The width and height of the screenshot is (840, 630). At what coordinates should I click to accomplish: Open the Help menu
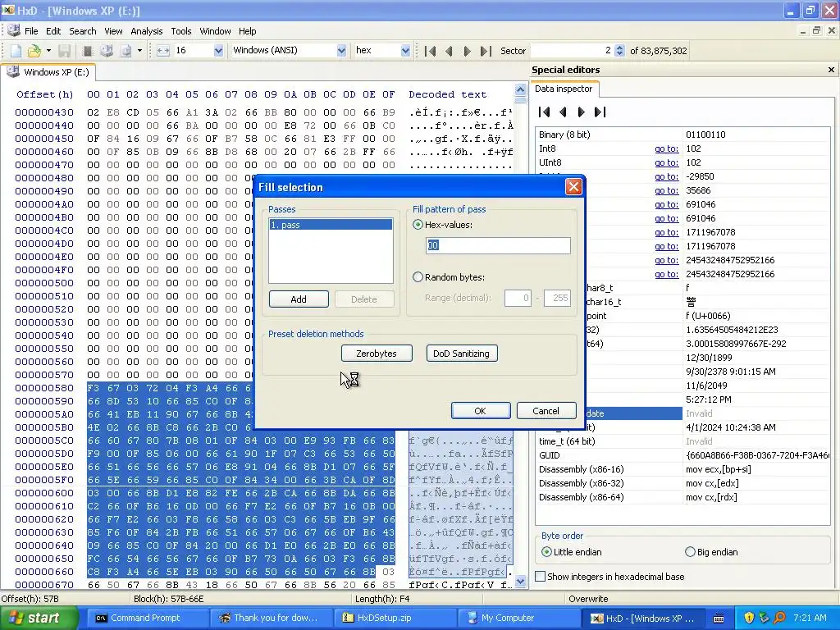click(247, 31)
